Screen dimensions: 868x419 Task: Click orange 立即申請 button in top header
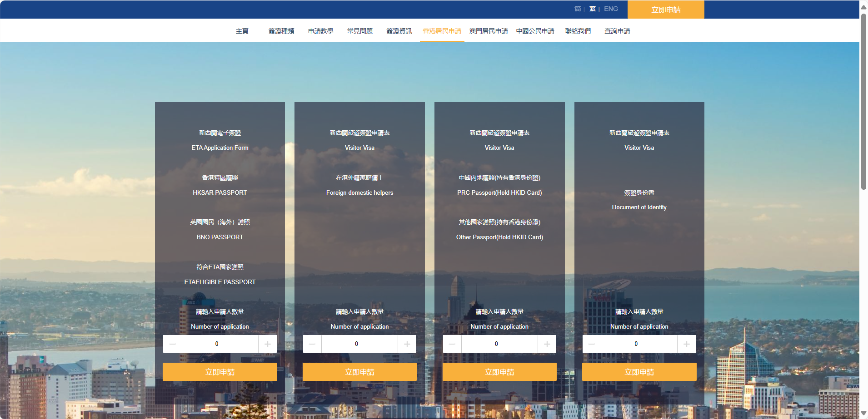666,10
